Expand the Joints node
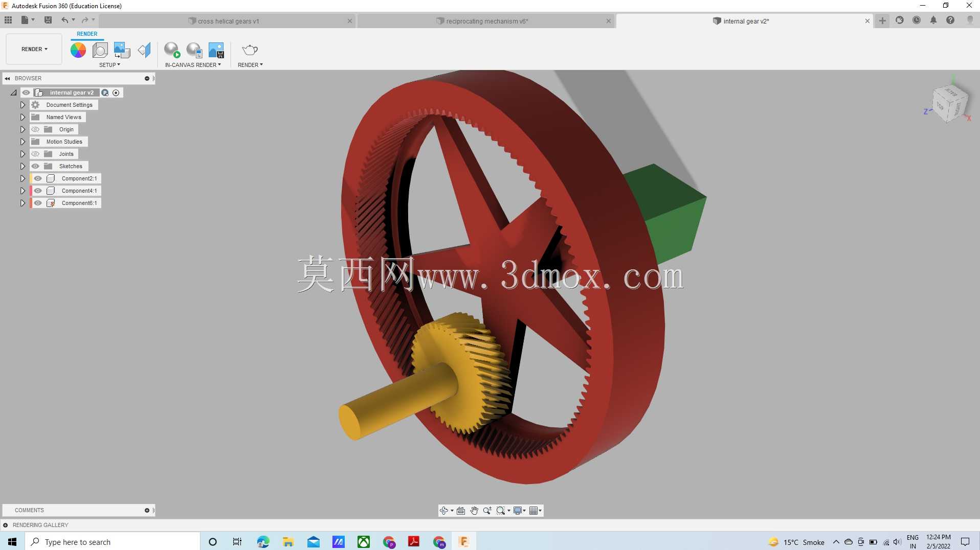The width and height of the screenshot is (980, 550). [x=23, y=154]
